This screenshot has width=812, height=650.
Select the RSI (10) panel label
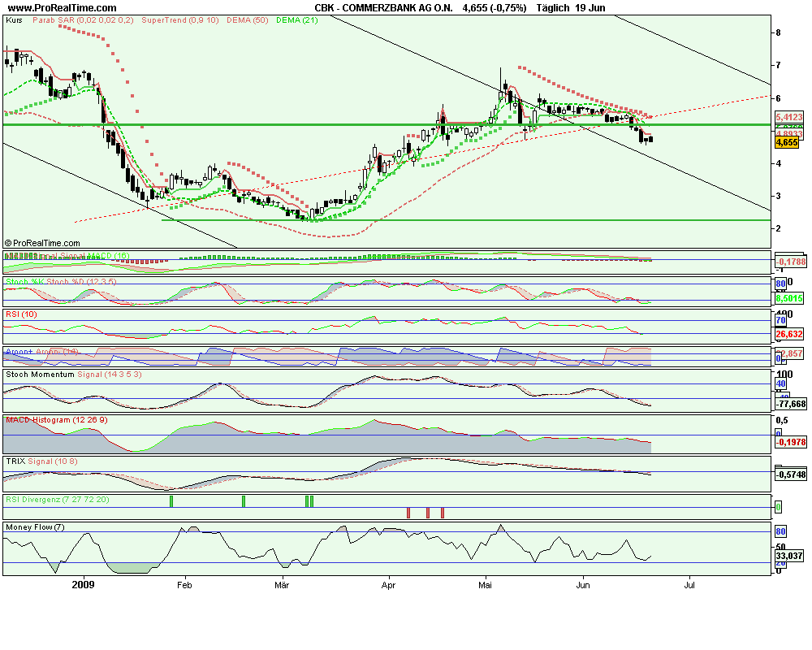(21, 314)
